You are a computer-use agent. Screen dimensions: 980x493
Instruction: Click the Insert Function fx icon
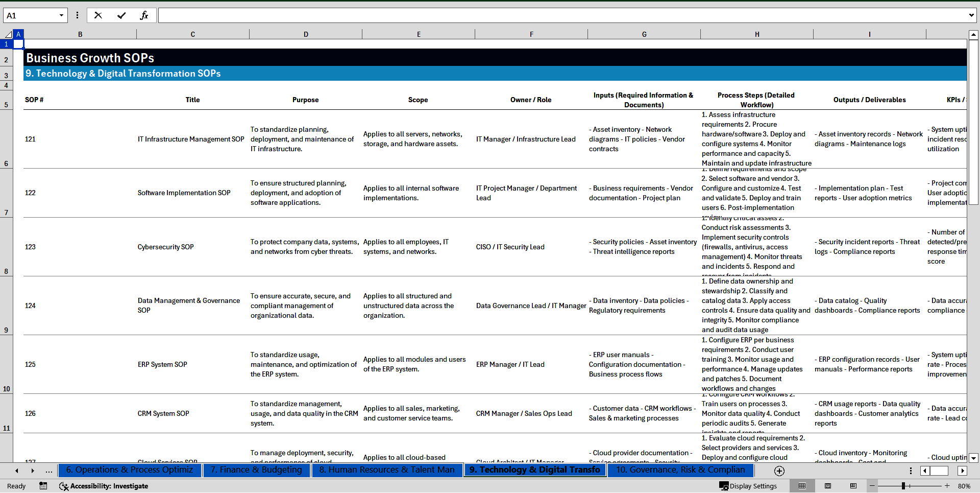(144, 15)
